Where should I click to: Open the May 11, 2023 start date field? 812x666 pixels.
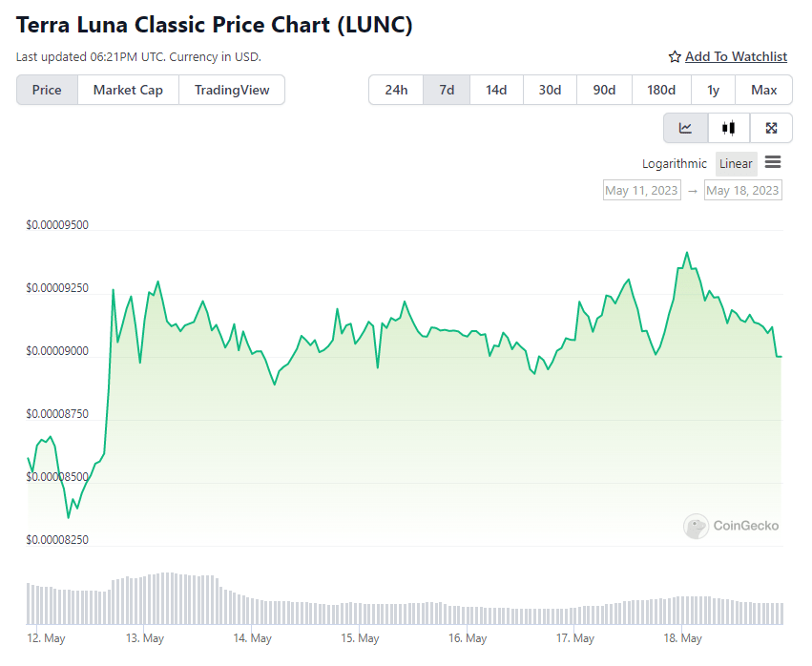point(641,191)
